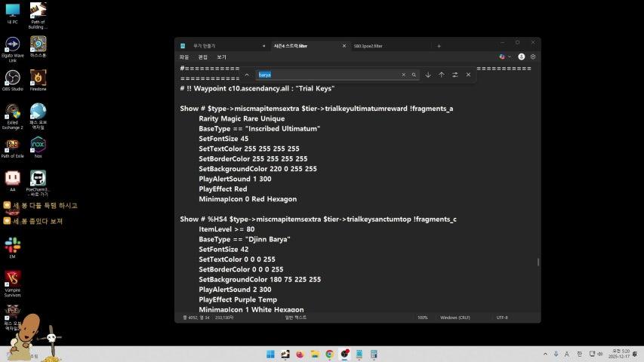Open find options icon in search bar
644x362 pixels.
coord(455,75)
